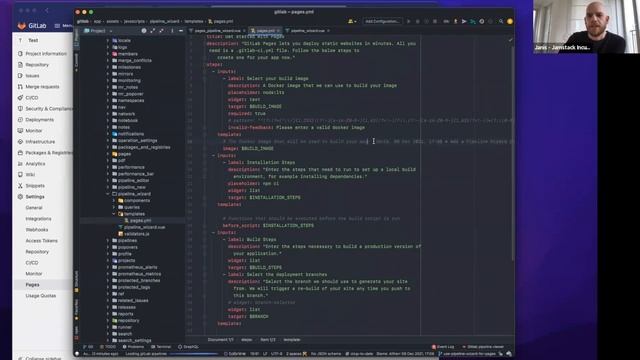
Task: Click the expand all icon in Project panel
Action: (x=153, y=31)
